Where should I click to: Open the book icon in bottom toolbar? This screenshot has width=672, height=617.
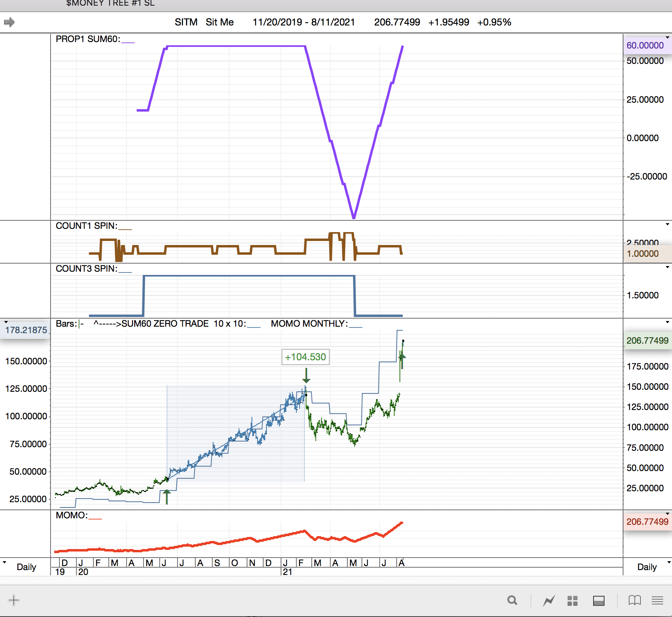[x=634, y=600]
